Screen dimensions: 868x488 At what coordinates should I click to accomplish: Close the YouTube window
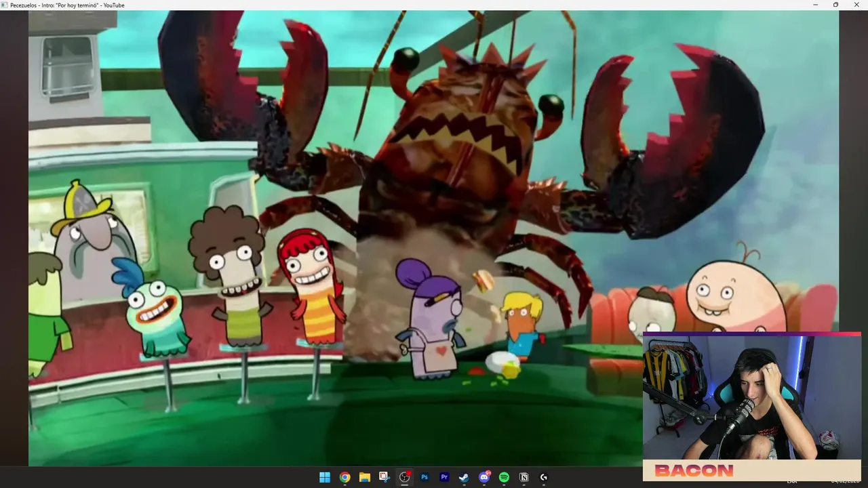[x=856, y=5]
